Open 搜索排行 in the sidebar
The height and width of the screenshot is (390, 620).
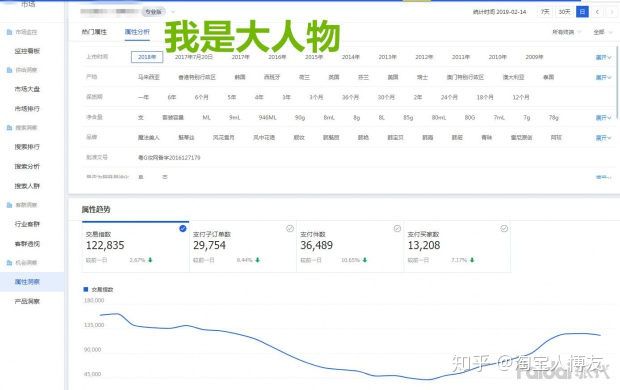coord(27,147)
